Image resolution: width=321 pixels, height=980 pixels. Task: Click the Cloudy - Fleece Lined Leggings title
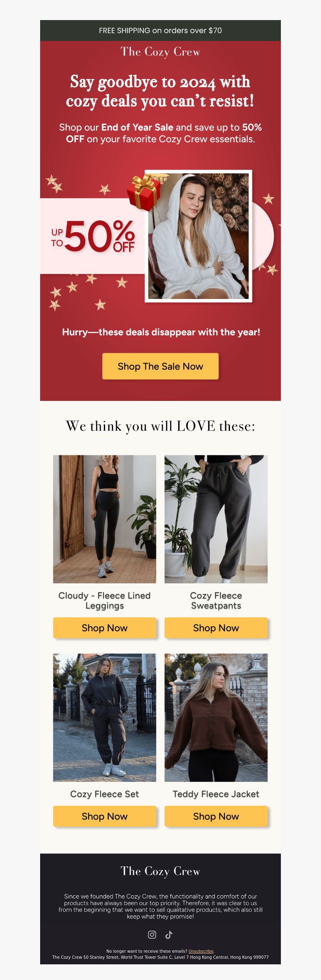105,600
